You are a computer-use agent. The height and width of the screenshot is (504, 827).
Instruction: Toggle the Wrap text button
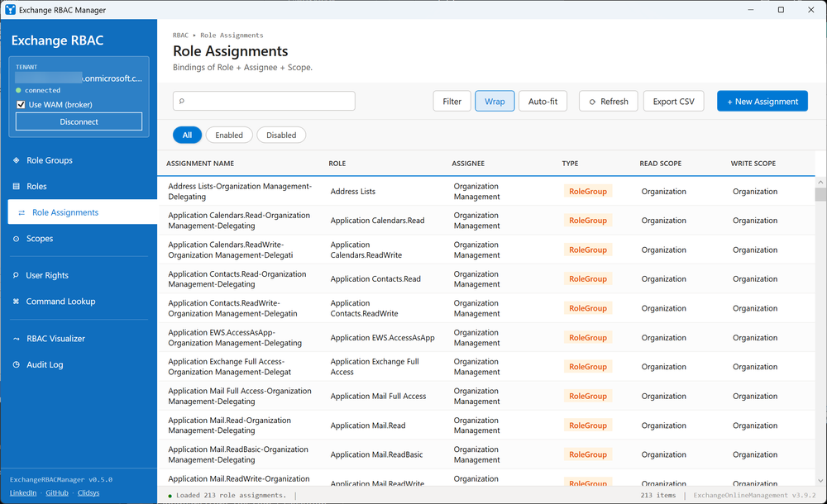[495, 102]
